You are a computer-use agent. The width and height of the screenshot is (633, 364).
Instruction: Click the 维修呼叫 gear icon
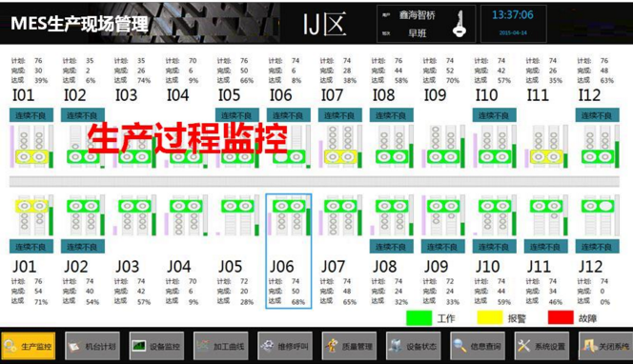tap(267, 346)
